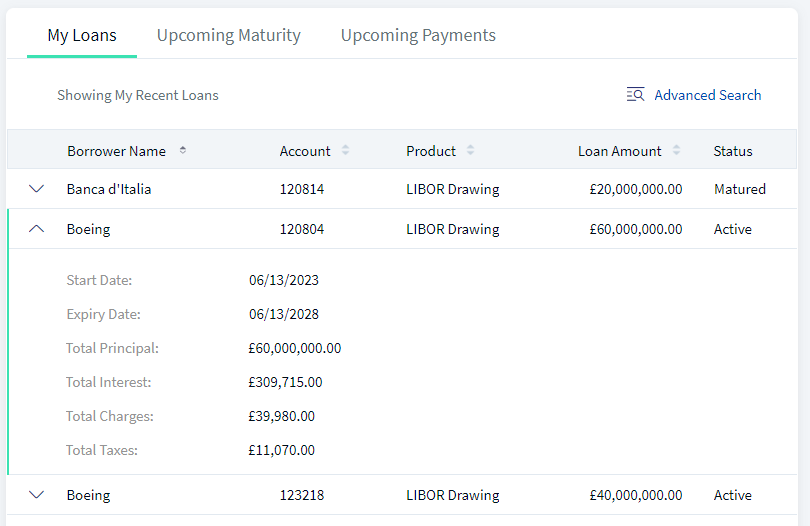Click the Active status for account 120804

pyautogui.click(x=733, y=229)
